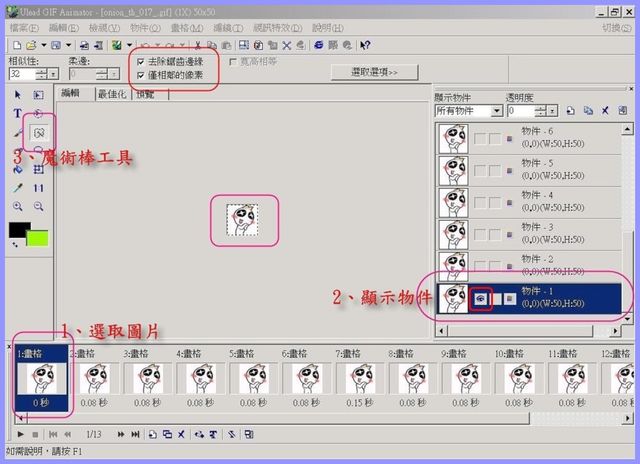Switch to the 編輯 tab
Viewport: 640px width, 464px height.
coord(70,93)
